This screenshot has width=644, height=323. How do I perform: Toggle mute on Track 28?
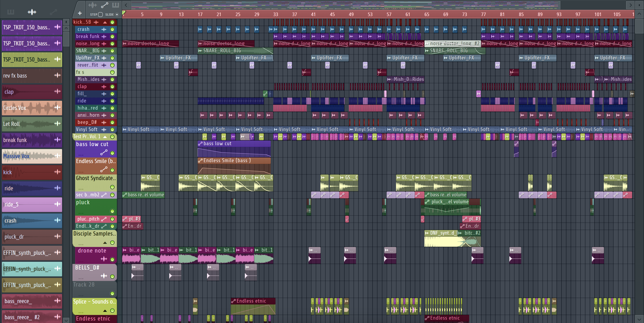[x=112, y=293]
